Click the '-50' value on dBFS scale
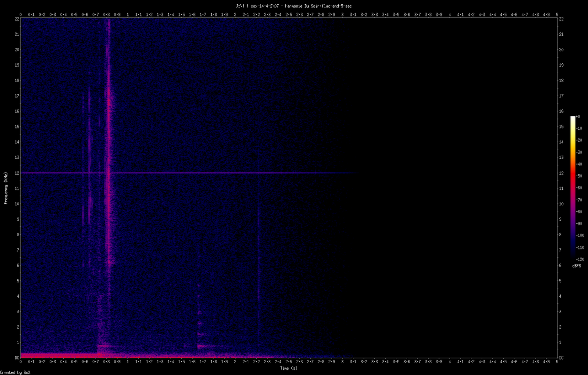588x375 pixels. coord(579,176)
